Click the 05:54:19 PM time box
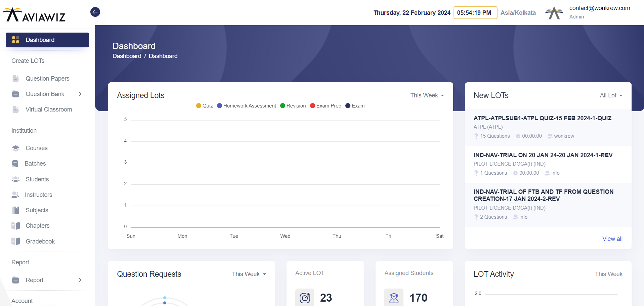This screenshot has width=644, height=306. [475, 13]
